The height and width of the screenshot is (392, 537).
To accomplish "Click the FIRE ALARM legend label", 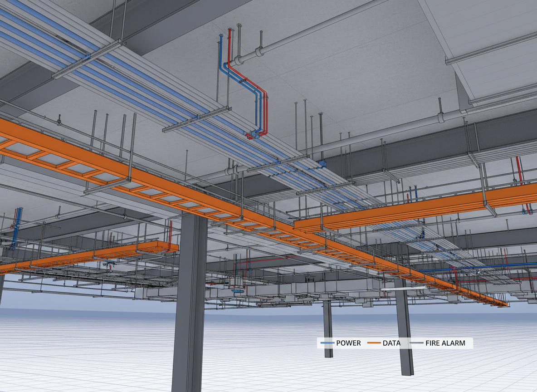I will coord(445,343).
